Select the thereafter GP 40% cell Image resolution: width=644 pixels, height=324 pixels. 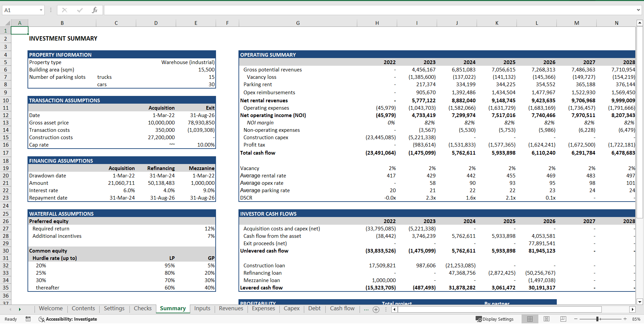196,288
